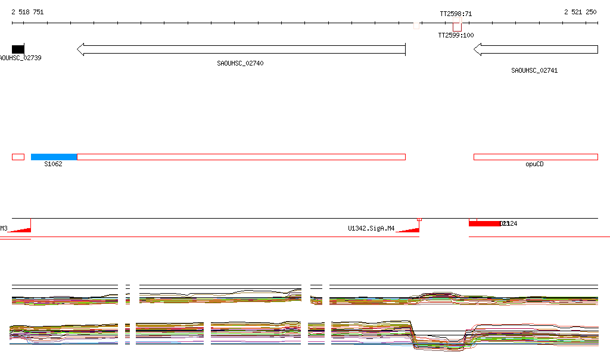Click the S1062 label
Viewport: 610px width, 364px height.
coord(53,164)
